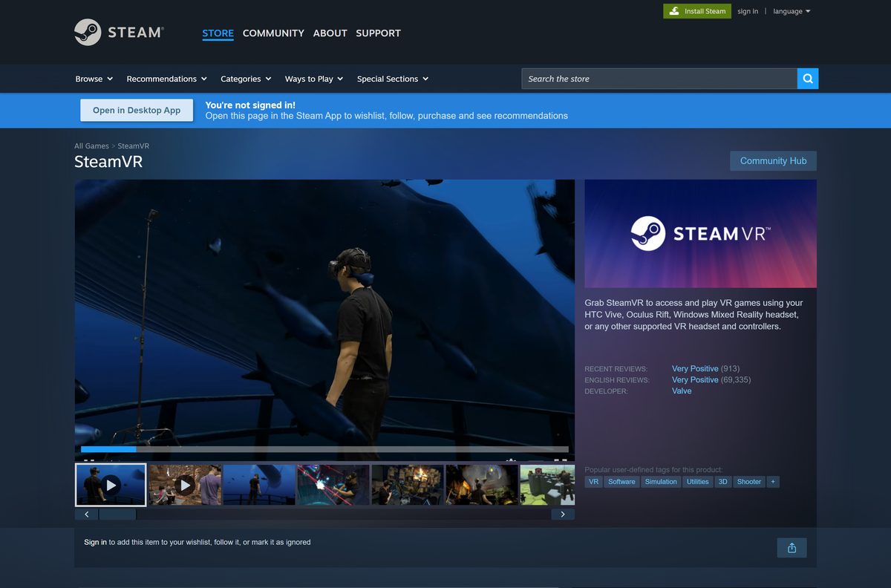
Task: Select the fourth thumbnail with red lasers
Action: click(333, 485)
